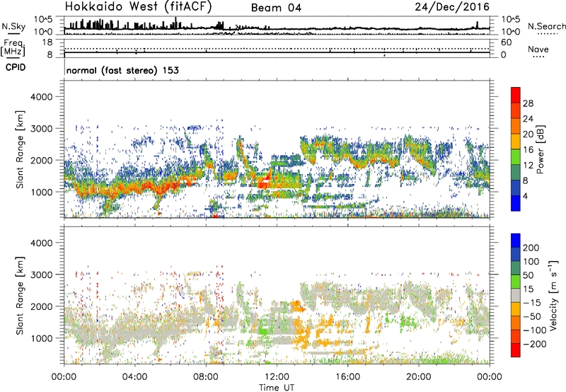
Task: Select "normal (fast stereo) 153" text
Action: coord(122,70)
